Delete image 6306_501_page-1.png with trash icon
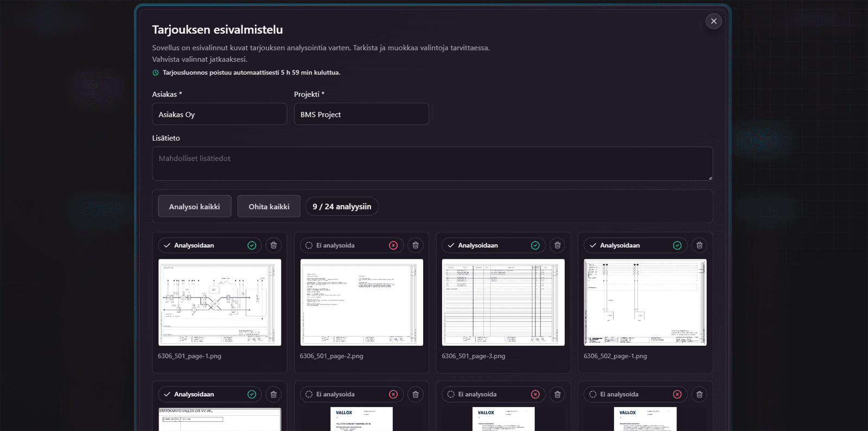The width and height of the screenshot is (868, 431). pos(273,245)
